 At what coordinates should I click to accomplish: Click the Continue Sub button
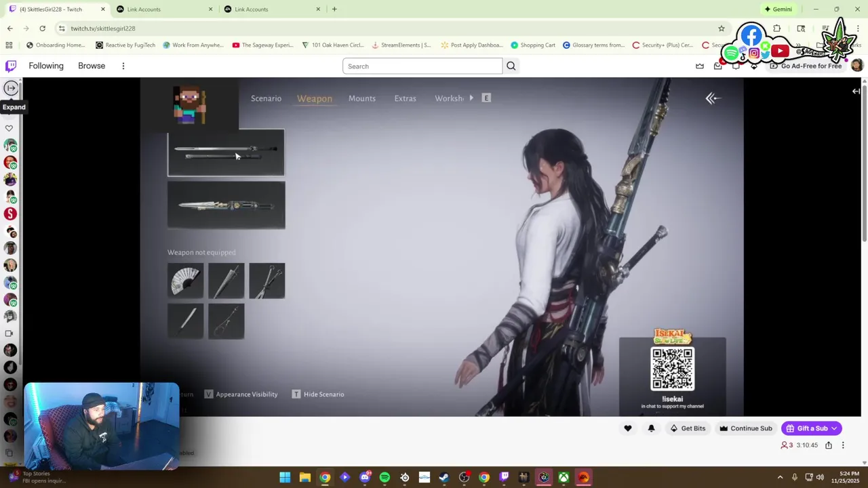745,428
